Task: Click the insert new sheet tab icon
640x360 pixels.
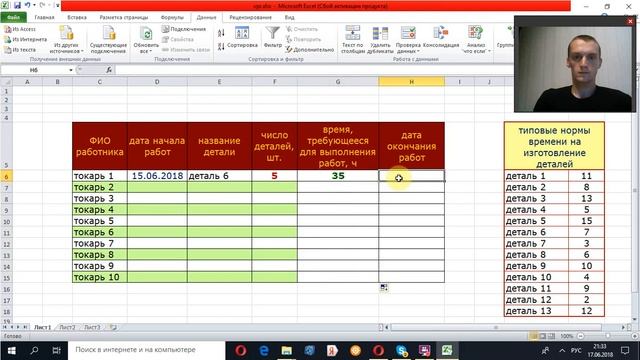Action: click(x=113, y=327)
